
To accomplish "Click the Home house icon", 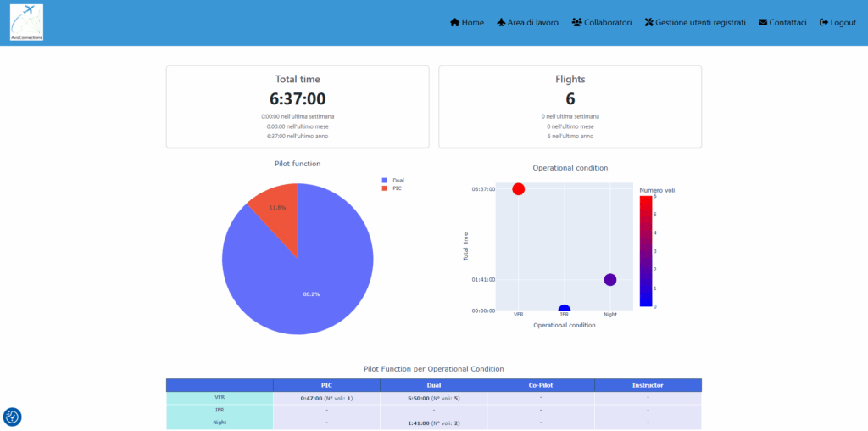I will pyautogui.click(x=455, y=23).
